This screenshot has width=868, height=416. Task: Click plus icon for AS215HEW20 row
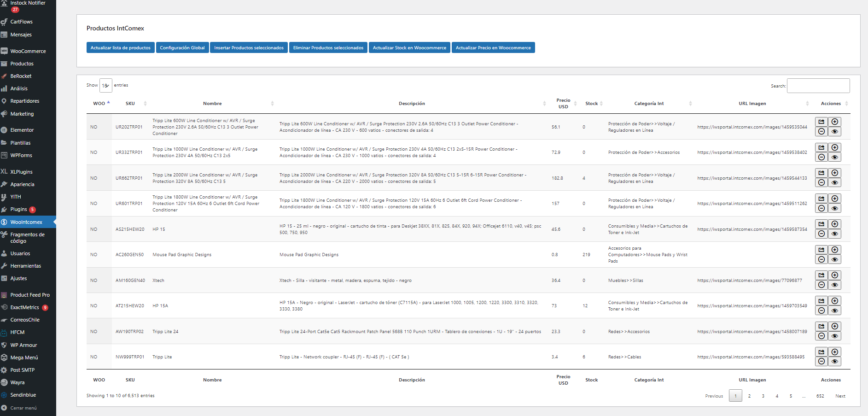pyautogui.click(x=834, y=224)
